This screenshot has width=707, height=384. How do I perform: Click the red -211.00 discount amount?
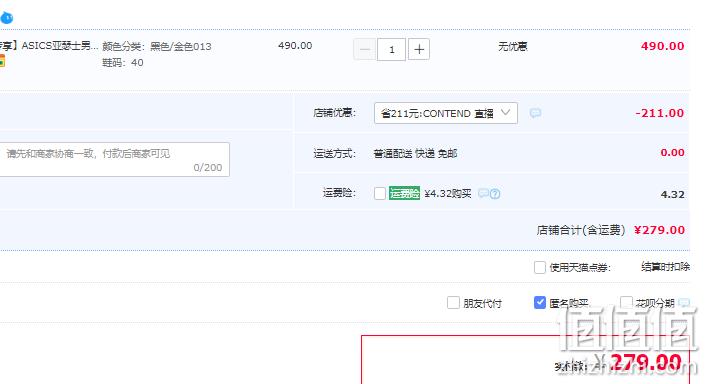(660, 113)
